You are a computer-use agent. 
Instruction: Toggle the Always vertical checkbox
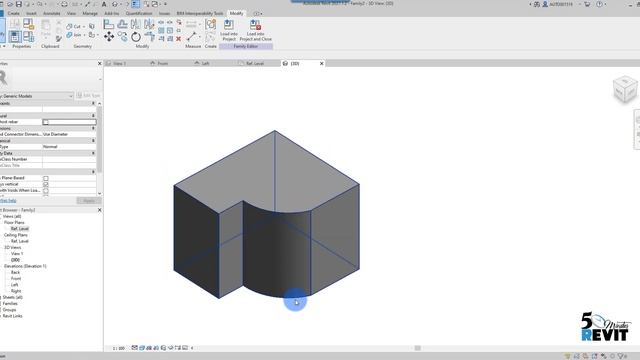[46, 184]
